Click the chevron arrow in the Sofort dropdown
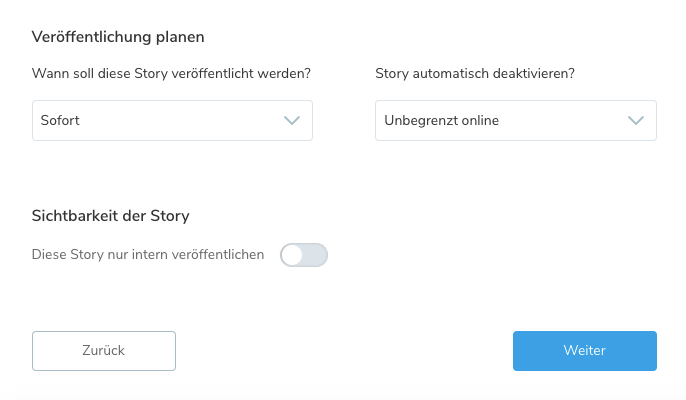This screenshot has height=400, width=686. click(292, 120)
